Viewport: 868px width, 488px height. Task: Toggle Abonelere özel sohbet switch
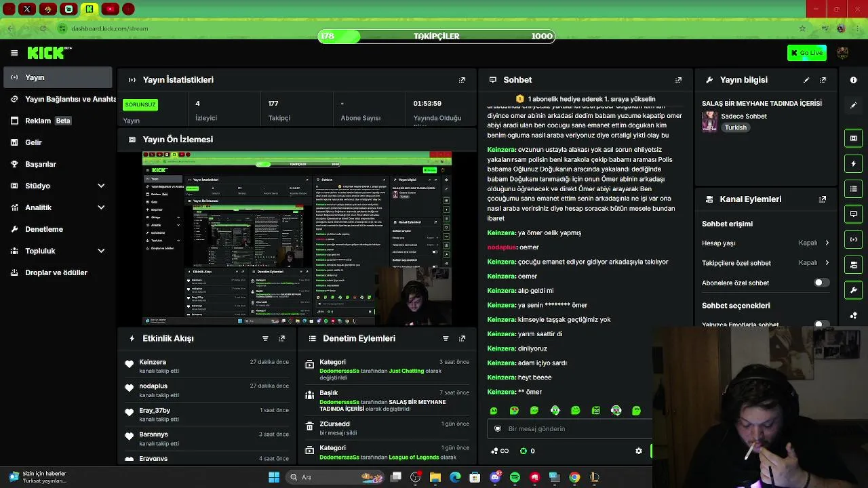821,283
